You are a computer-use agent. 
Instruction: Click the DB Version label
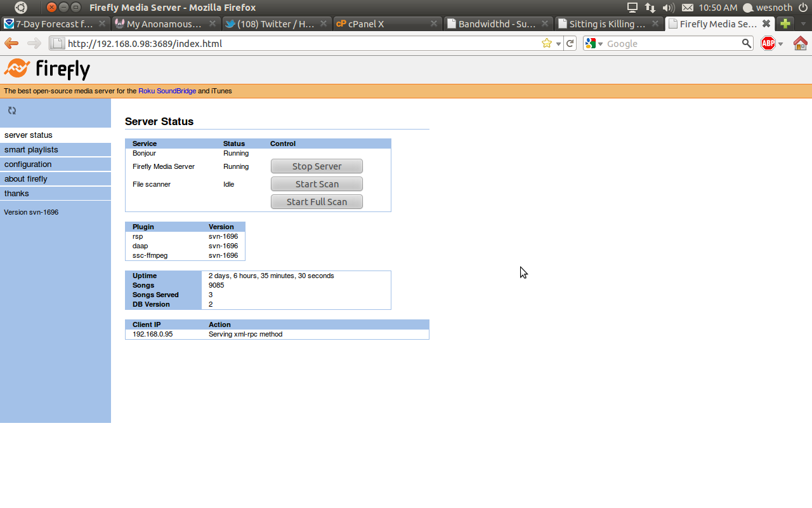tap(151, 304)
